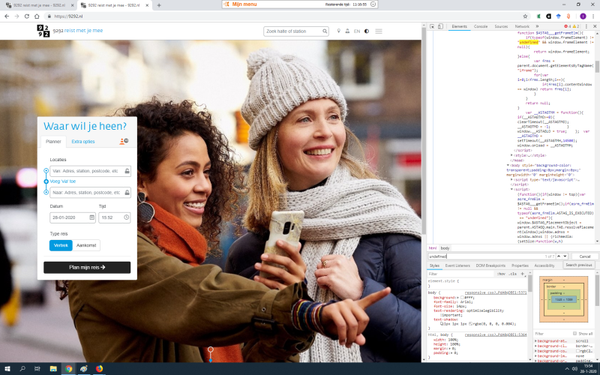Click the construction warning icon in planner
This screenshot has height=375, width=600.
(x=124, y=142)
